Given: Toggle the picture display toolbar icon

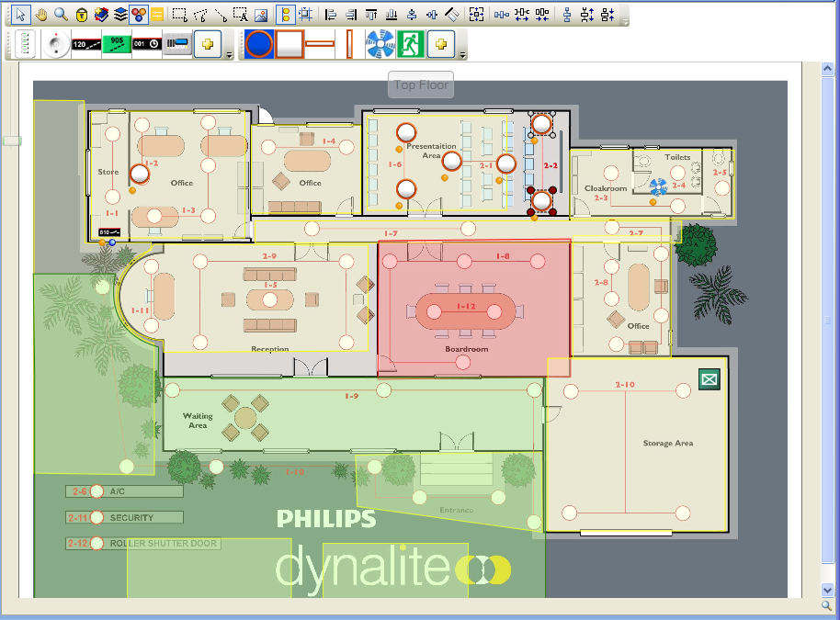Looking at the screenshot, I should point(261,14).
